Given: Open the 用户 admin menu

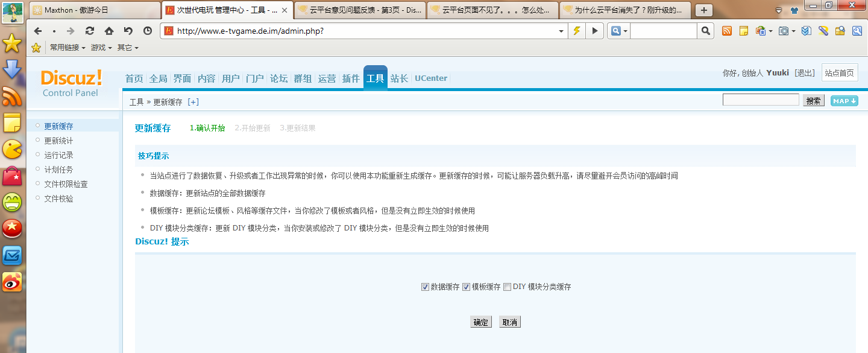Looking at the screenshot, I should coord(230,78).
